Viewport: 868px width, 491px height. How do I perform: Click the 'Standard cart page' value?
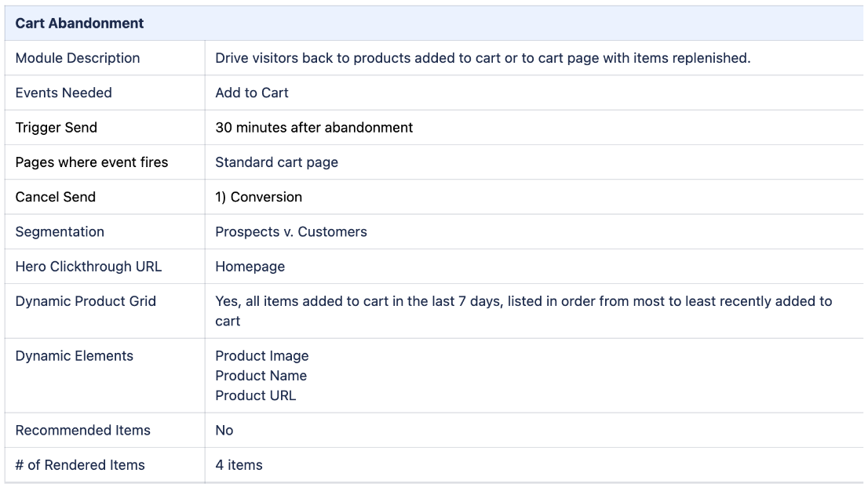coord(277,162)
